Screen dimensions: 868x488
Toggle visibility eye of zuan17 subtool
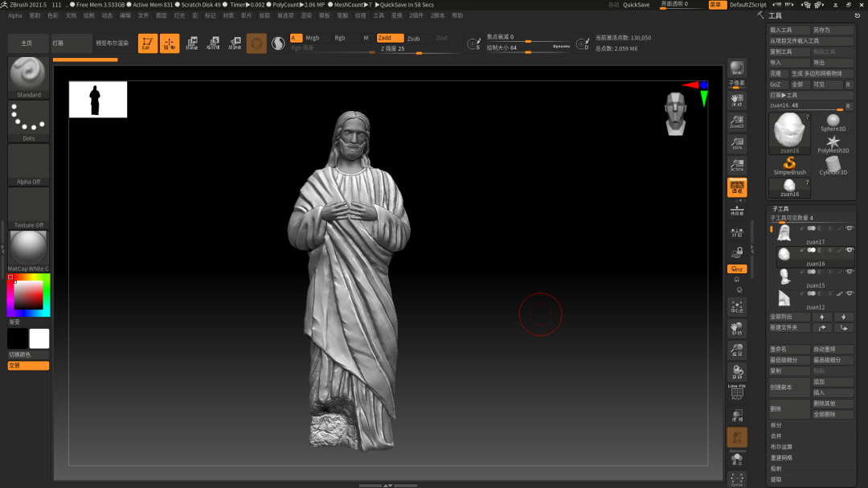(850, 228)
